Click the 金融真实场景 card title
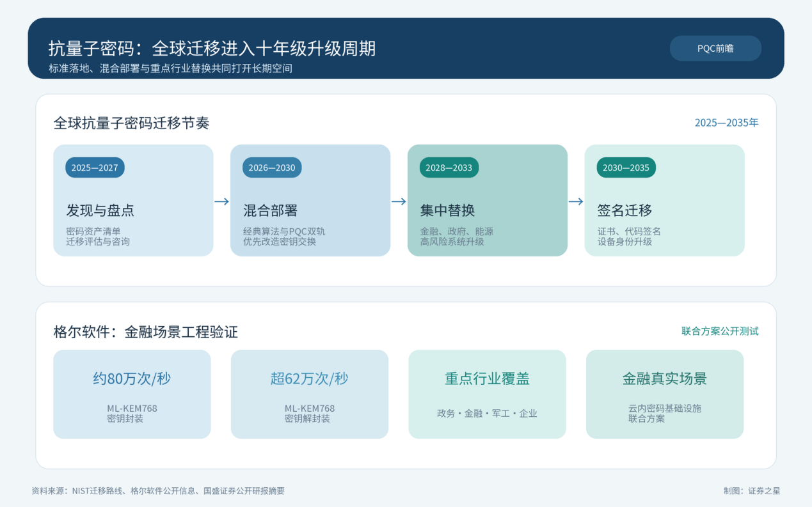The width and height of the screenshot is (812, 507). [x=665, y=378]
